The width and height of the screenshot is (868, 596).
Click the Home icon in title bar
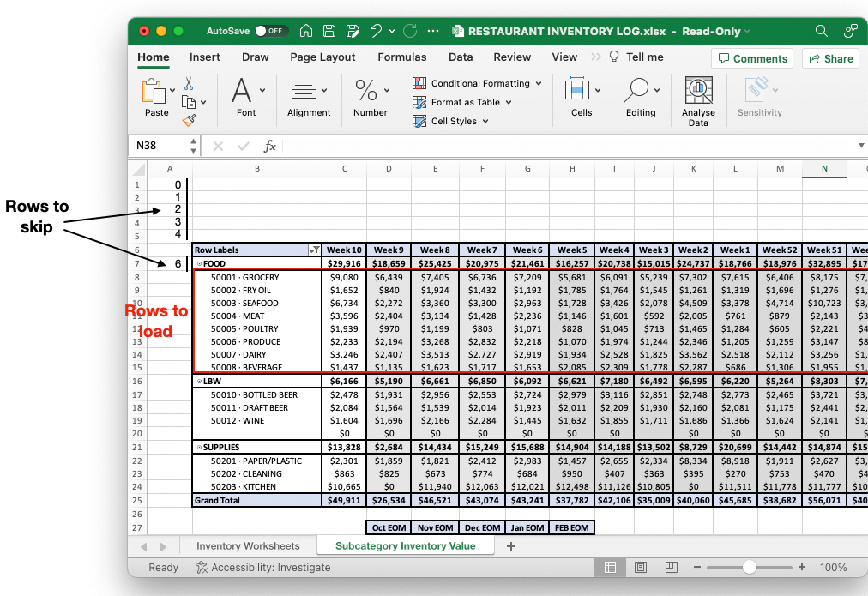pyautogui.click(x=306, y=31)
